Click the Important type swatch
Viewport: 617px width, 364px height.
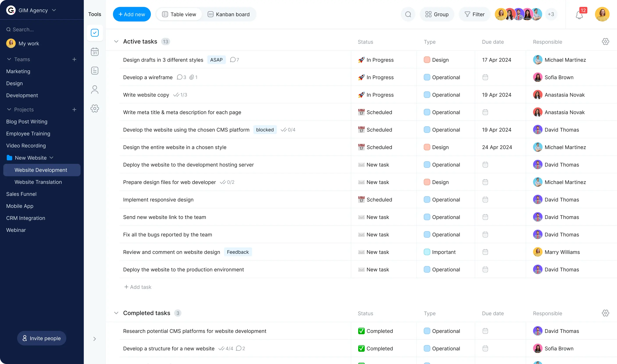coord(427,252)
